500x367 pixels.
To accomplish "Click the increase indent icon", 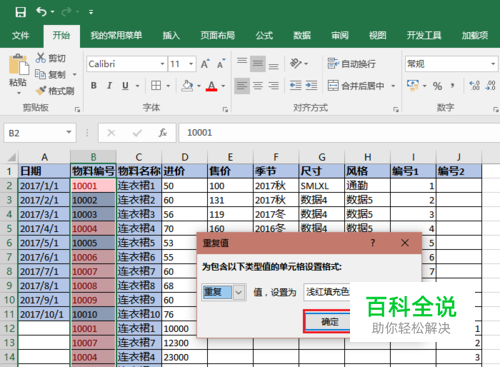I will pyautogui.click(x=311, y=85).
